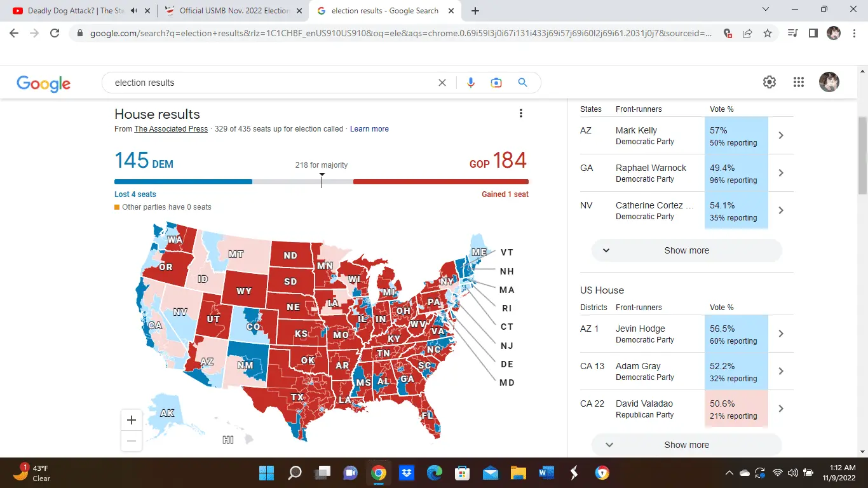Open File Explorer from the taskbar
868x488 pixels.
(519, 473)
